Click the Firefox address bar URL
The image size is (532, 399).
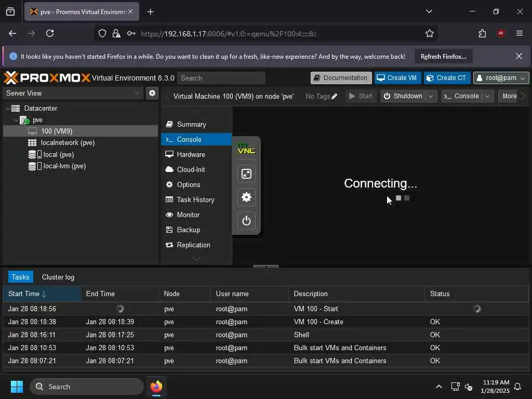pyautogui.click(x=229, y=34)
